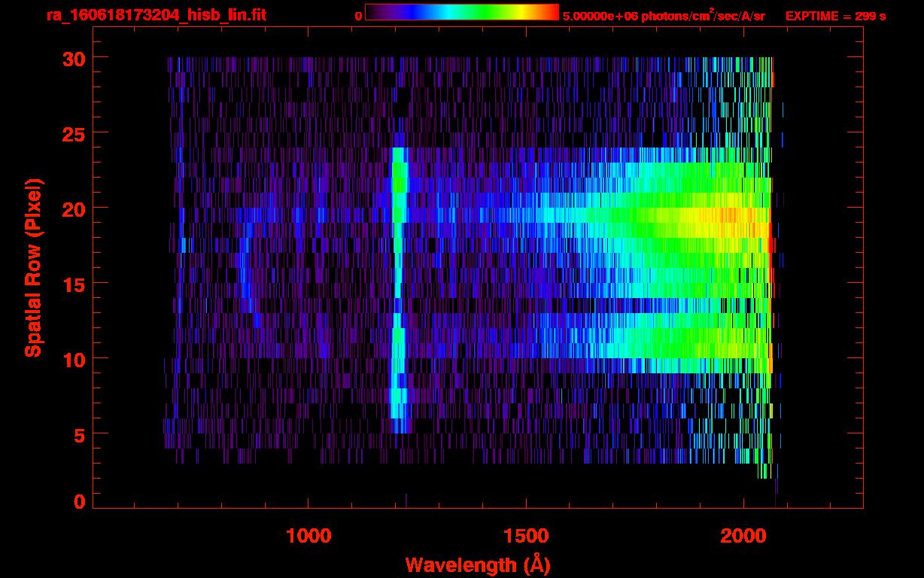Click the 2000 wavelength tick label
The width and height of the screenshot is (924, 578).
[743, 536]
